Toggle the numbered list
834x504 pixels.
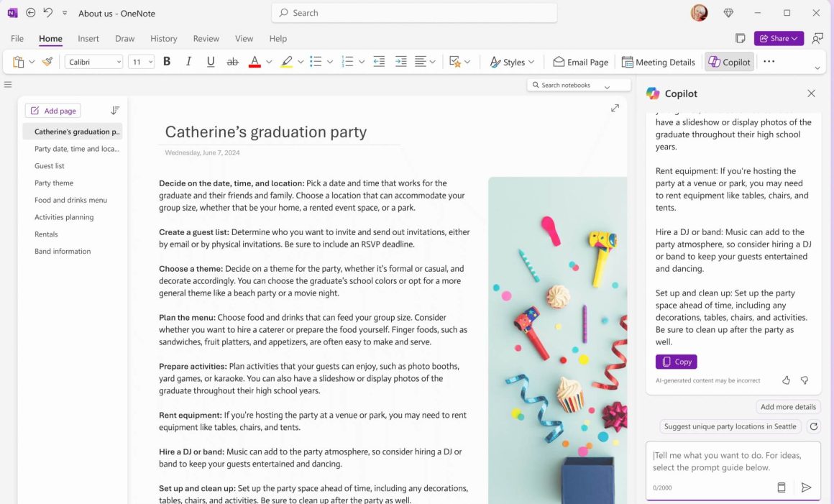pos(347,62)
